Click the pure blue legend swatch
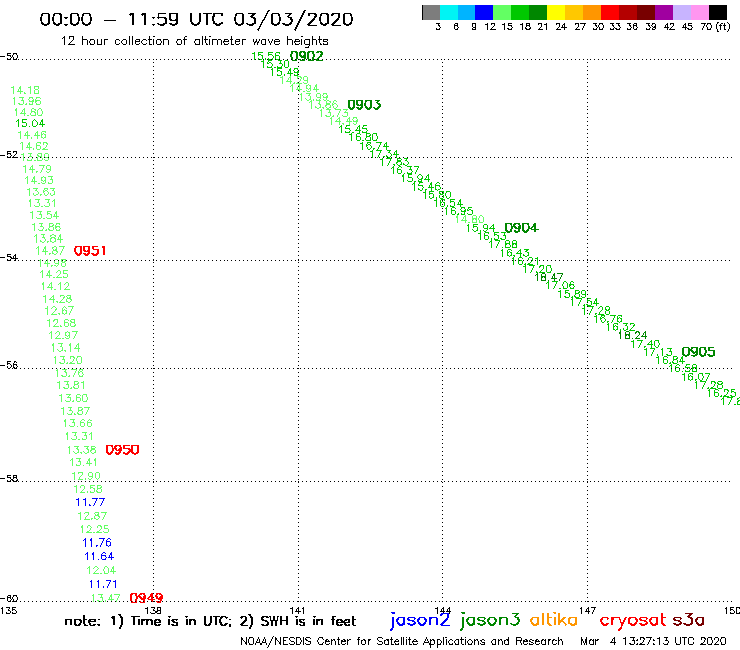The width and height of the screenshot is (740, 650). 484,12
